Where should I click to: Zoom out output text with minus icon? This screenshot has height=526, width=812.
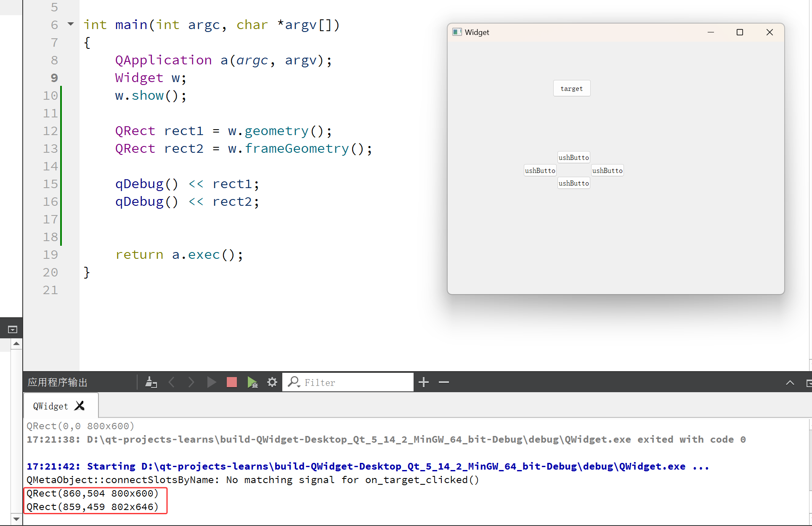(443, 382)
